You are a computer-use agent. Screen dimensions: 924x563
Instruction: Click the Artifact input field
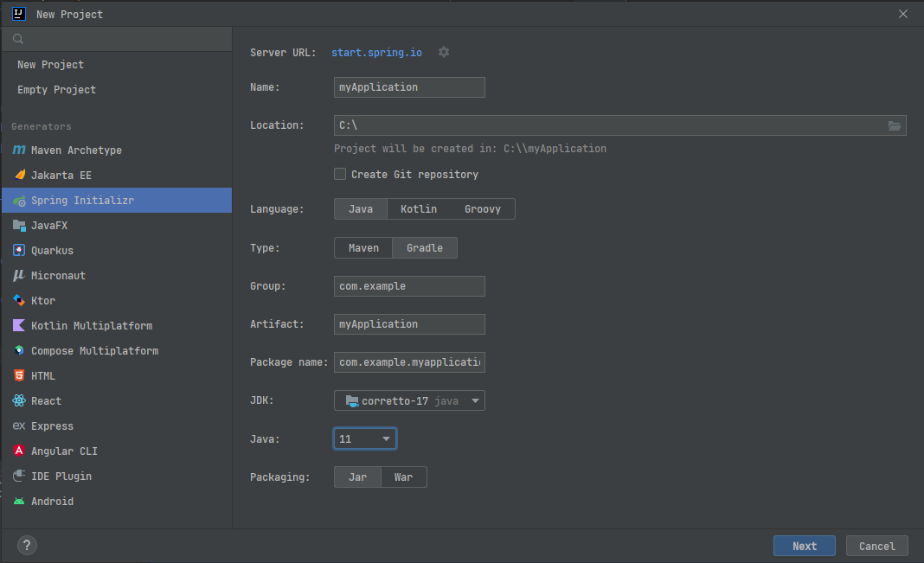[x=409, y=324]
